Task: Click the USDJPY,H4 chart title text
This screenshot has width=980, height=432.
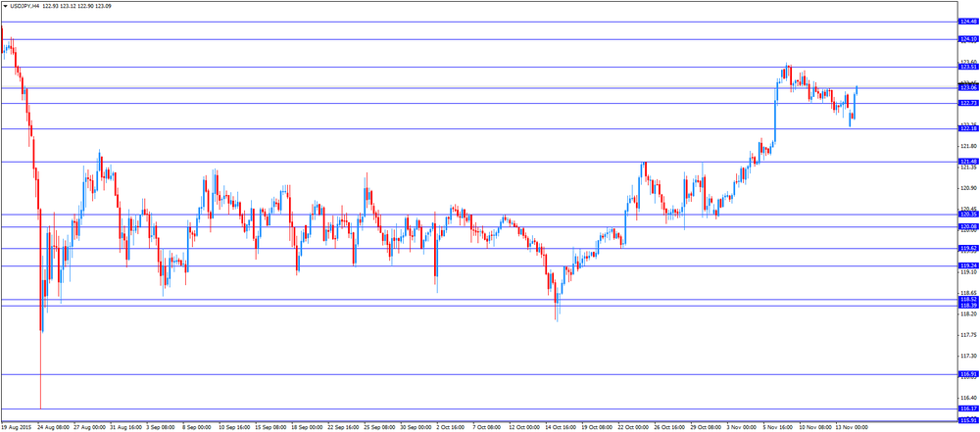Action: click(24, 6)
